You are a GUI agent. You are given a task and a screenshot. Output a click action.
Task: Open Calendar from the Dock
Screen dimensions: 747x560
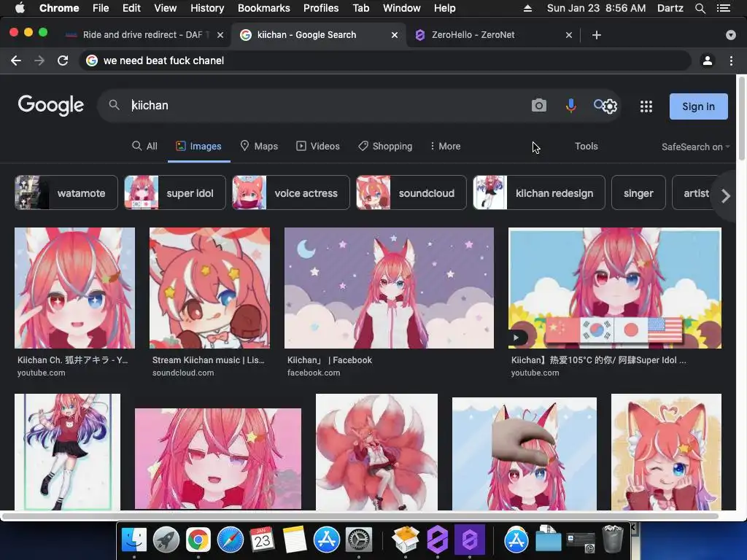click(262, 540)
